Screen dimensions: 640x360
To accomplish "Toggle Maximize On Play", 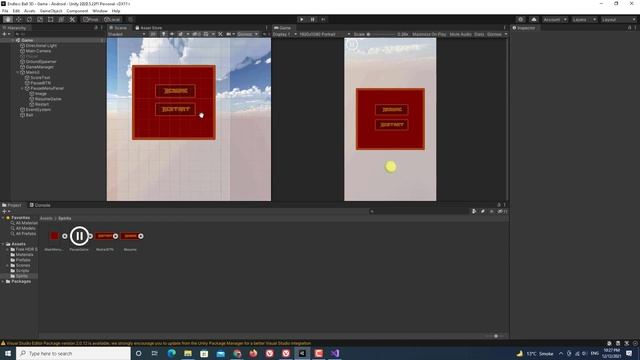I will pos(429,34).
